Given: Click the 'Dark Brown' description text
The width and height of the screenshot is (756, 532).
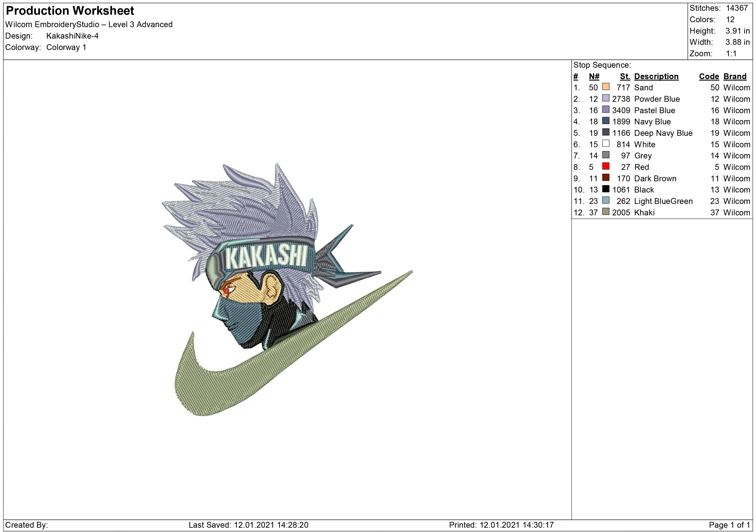Looking at the screenshot, I should 655,178.
